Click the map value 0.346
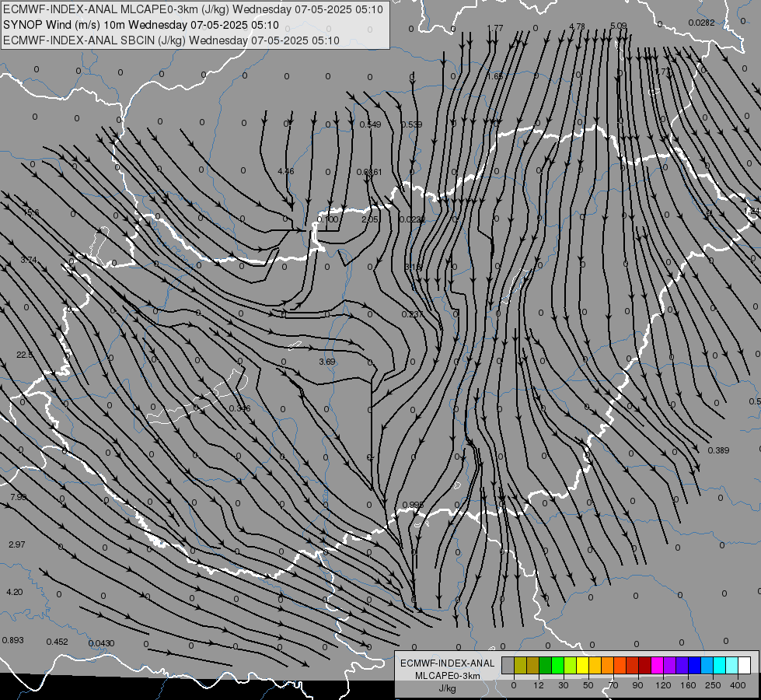Screen dimensions: 761x700 (239, 408)
